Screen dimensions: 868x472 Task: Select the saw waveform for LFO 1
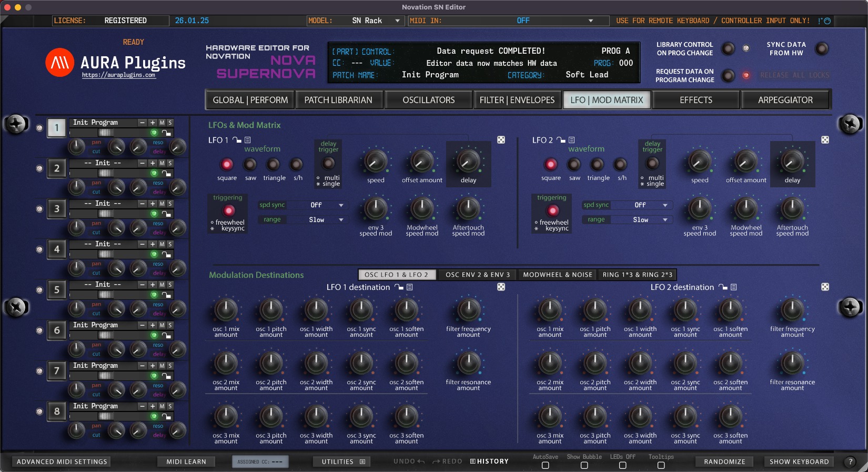250,165
